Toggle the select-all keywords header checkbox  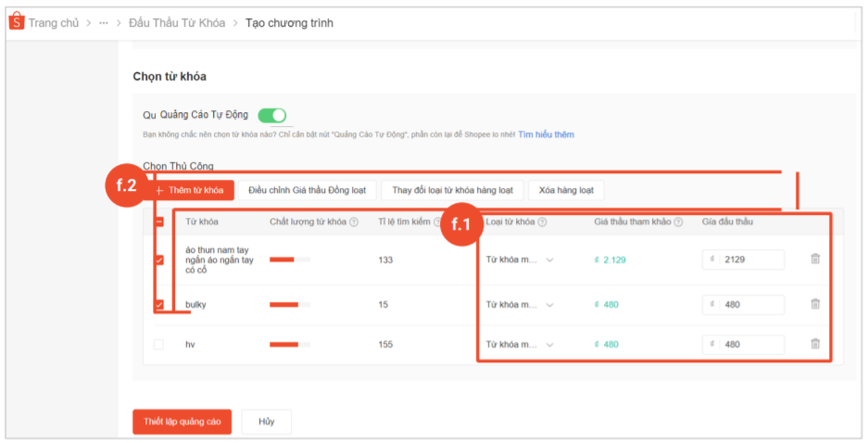pyautogui.click(x=159, y=222)
